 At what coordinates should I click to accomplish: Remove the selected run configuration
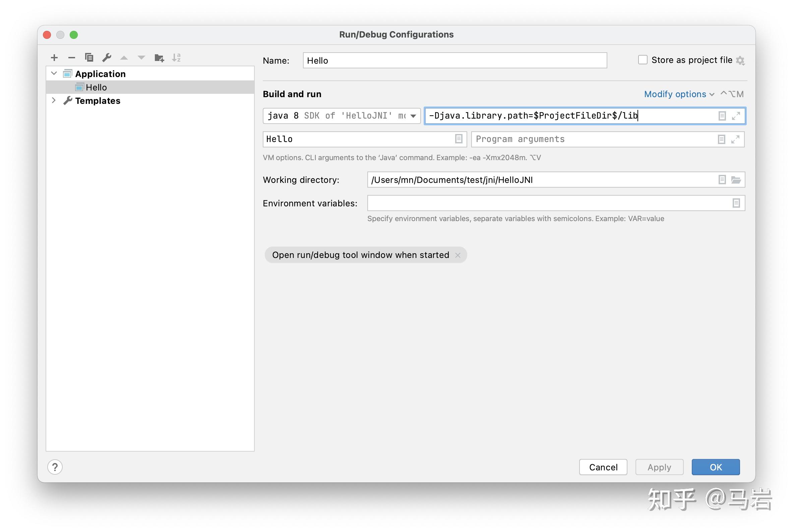click(72, 57)
